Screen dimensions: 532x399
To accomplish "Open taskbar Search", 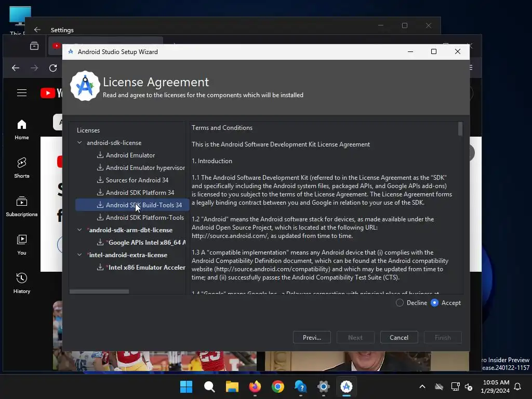I will (209, 387).
